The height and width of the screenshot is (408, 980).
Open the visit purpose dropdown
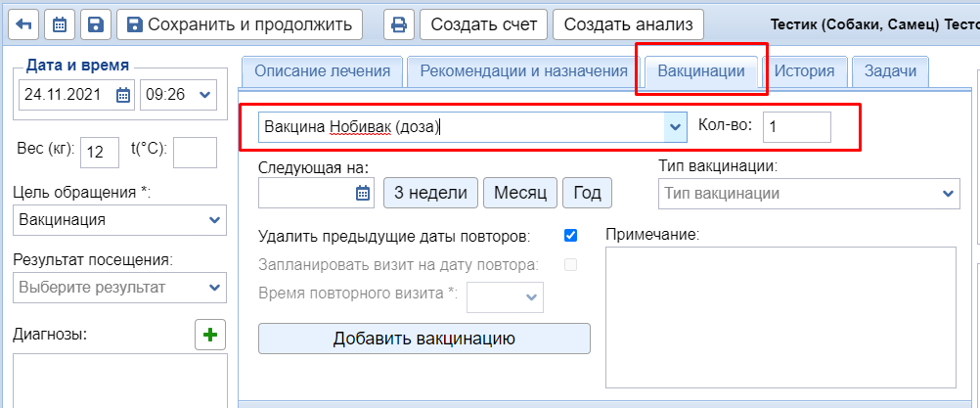(215, 220)
